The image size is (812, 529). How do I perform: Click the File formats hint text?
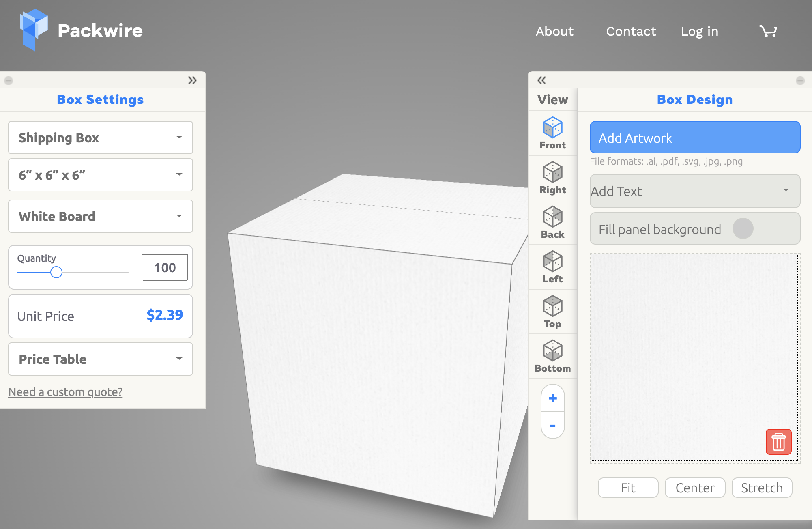(666, 161)
